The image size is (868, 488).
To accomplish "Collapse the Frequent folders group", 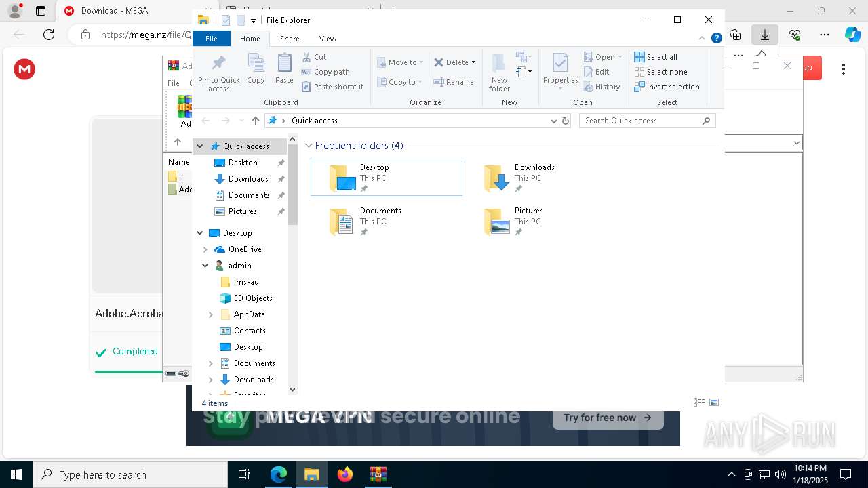I will [x=309, y=146].
